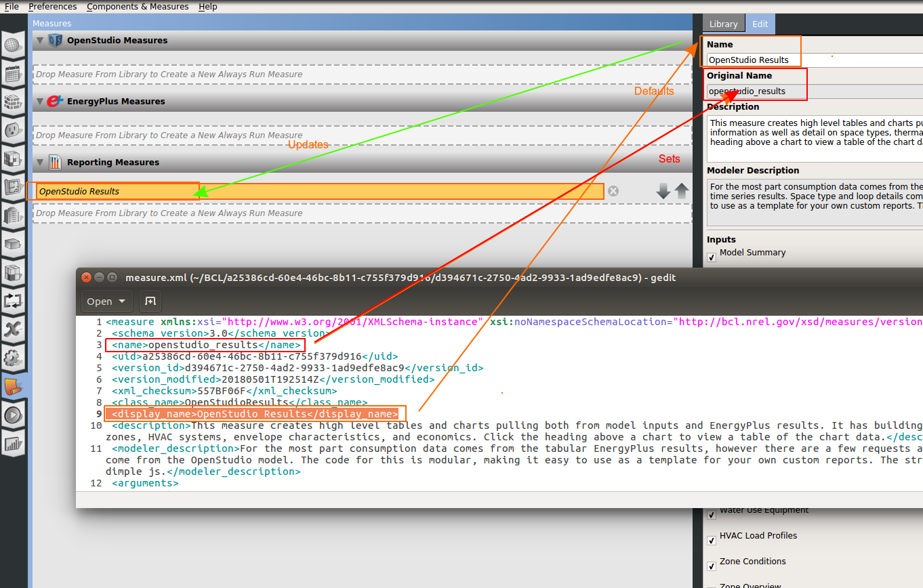Click the Name field containing OpenStudio Results
The image size is (923, 588).
click(x=815, y=60)
